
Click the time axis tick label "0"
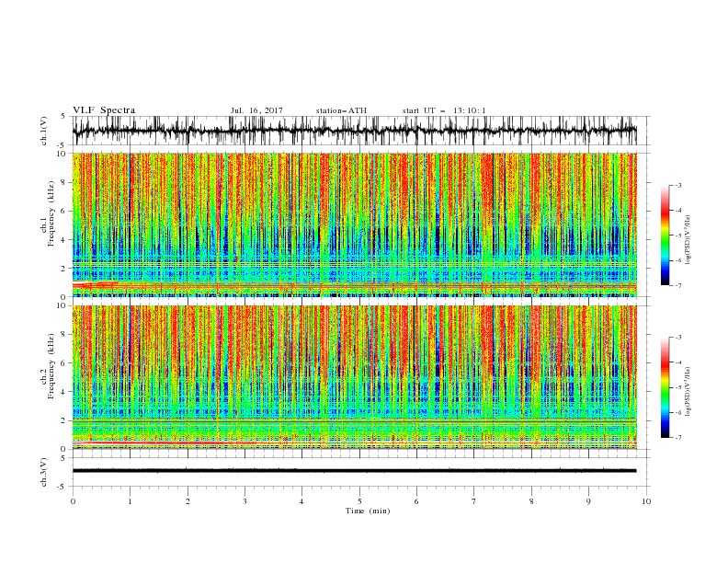pyautogui.click(x=73, y=501)
